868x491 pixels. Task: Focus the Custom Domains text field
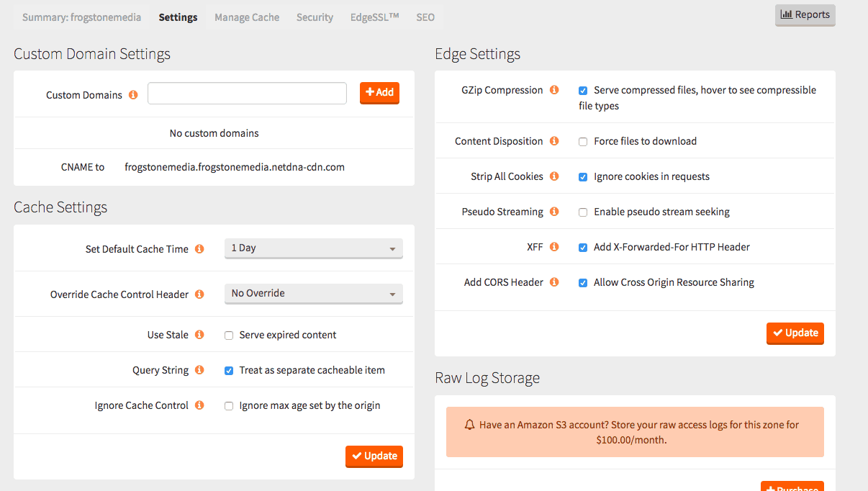pos(247,94)
